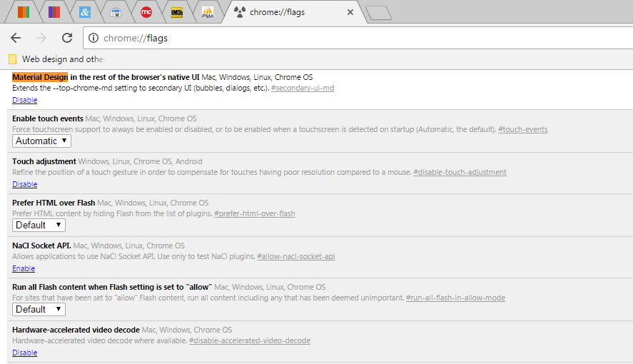Open Prefer HTML over Flash Default dropdown
This screenshot has width=633, height=364.
click(x=39, y=225)
